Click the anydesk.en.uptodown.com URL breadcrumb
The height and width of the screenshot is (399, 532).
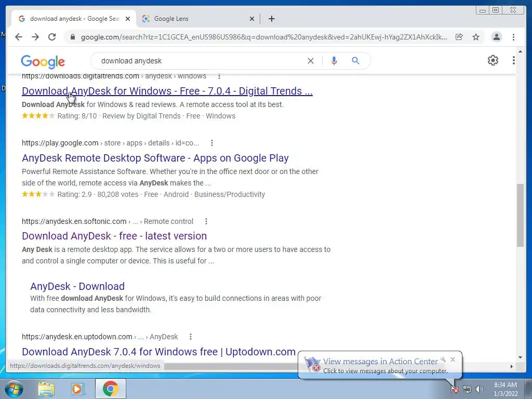click(x=100, y=337)
